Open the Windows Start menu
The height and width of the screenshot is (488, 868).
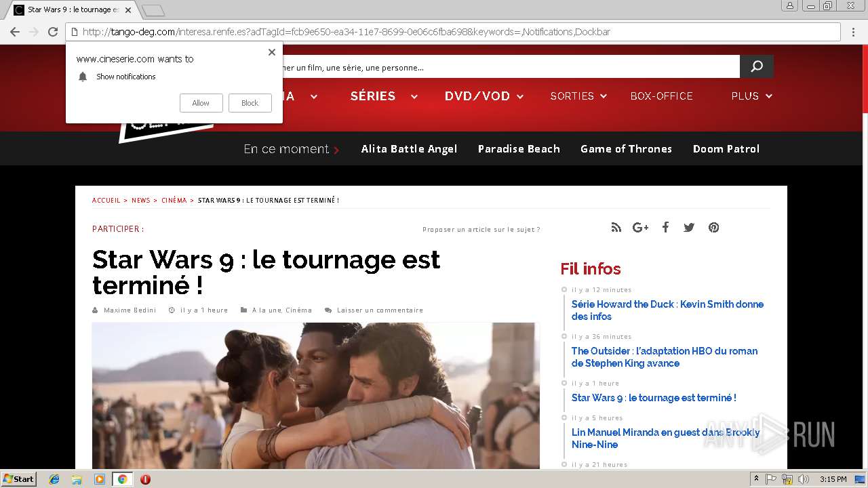tap(18, 479)
